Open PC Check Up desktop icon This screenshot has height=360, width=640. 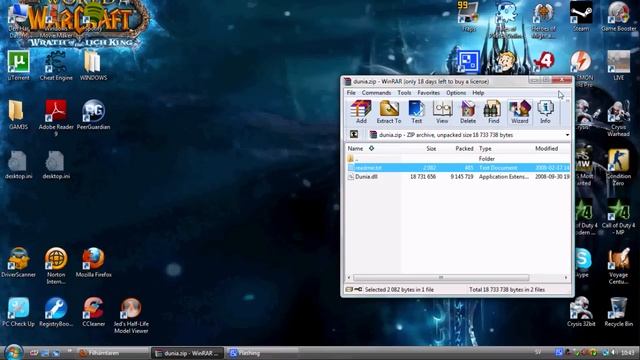click(18, 312)
